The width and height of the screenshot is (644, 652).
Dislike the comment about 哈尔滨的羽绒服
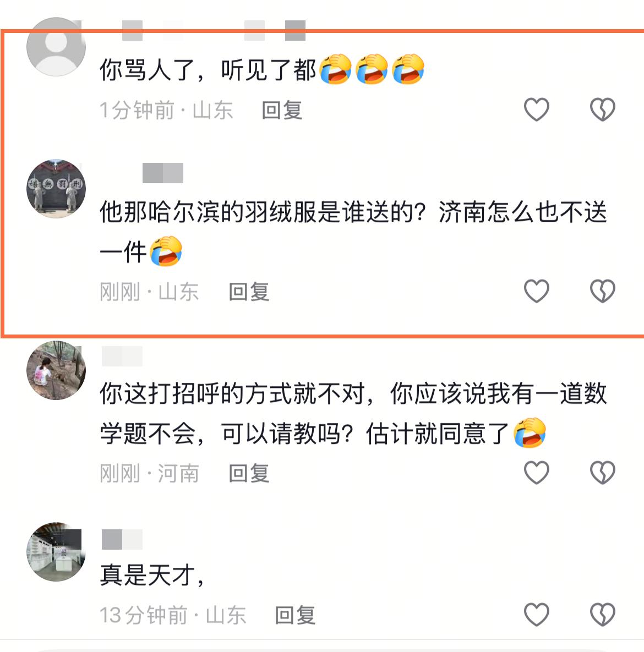pos(602,291)
